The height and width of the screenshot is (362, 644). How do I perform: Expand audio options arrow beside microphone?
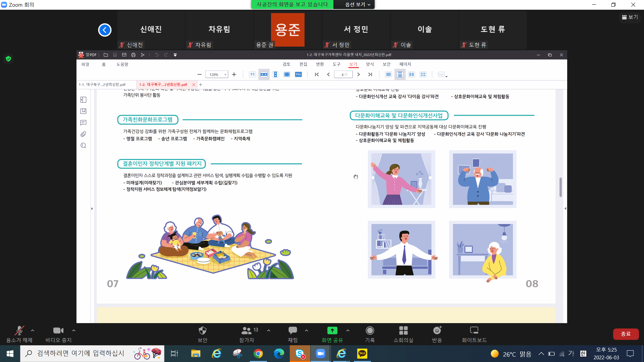click(33, 330)
